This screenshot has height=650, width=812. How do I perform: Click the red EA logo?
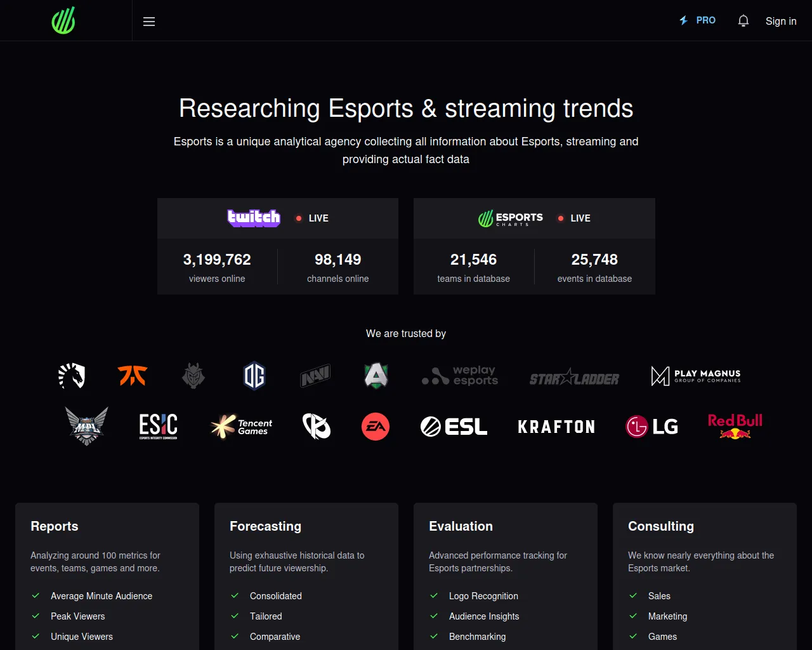coord(376,427)
